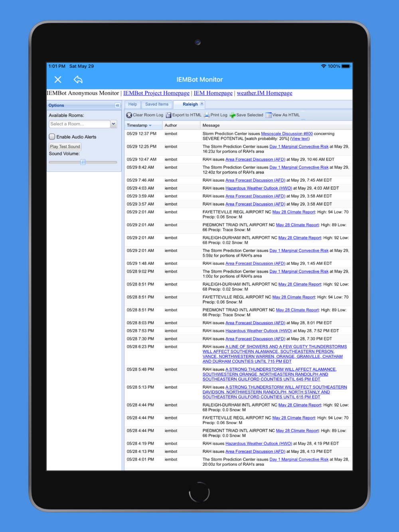Collapse the Options panel with double-chevron
The width and height of the screenshot is (399, 532).
point(117,105)
